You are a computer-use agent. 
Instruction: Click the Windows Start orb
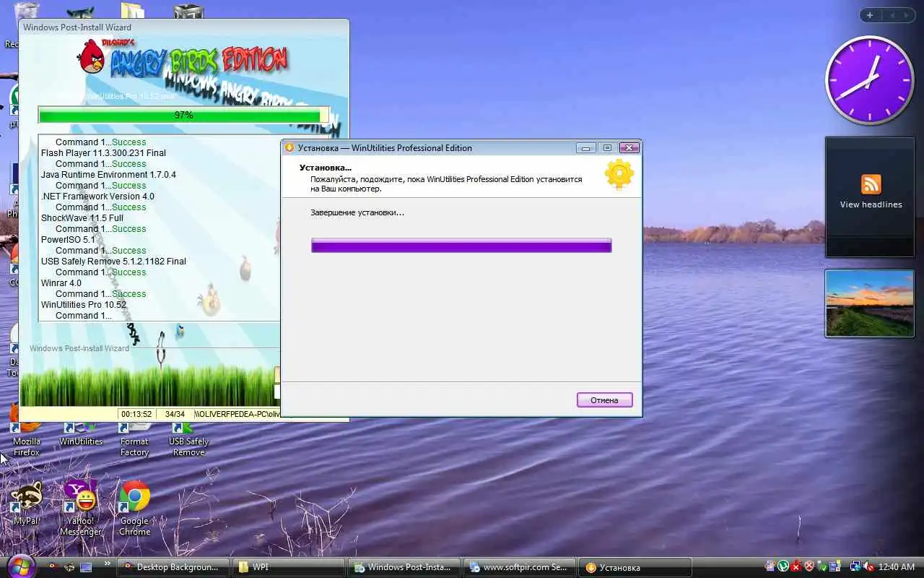(x=19, y=566)
